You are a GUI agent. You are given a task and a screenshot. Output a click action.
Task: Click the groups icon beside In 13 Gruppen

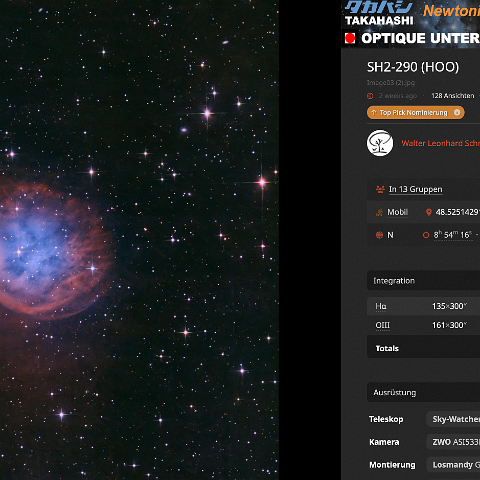click(x=380, y=189)
